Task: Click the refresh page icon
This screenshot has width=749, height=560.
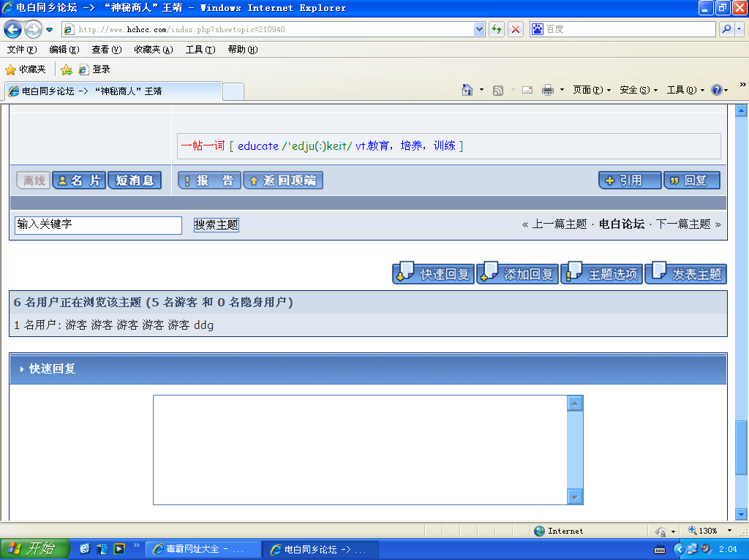Action: 497,29
